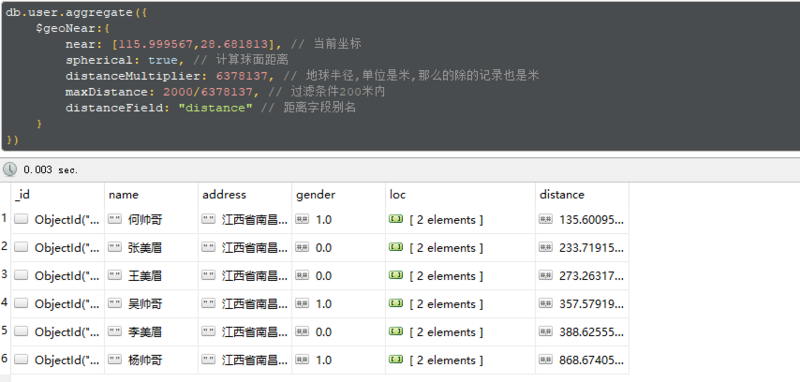The image size is (800, 382).
Task: Click the address cell in 何帅哥's row
Action: click(245, 220)
